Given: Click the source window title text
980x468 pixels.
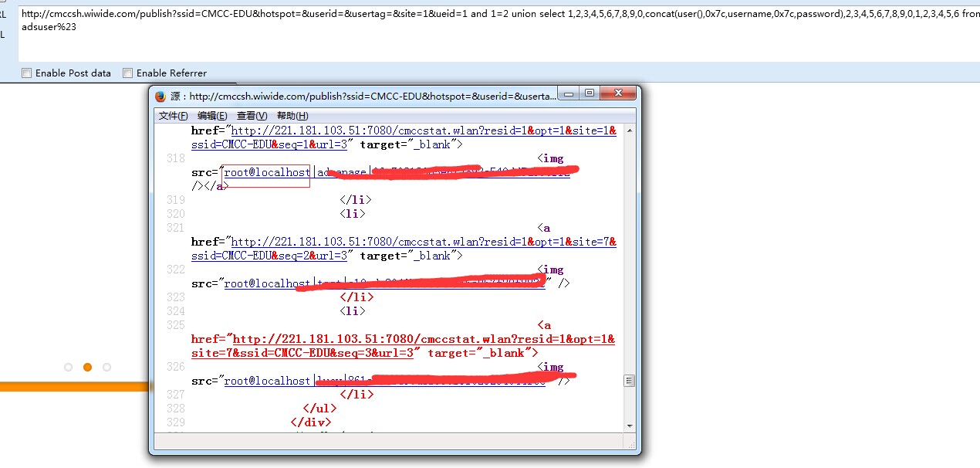Looking at the screenshot, I should point(363,97).
